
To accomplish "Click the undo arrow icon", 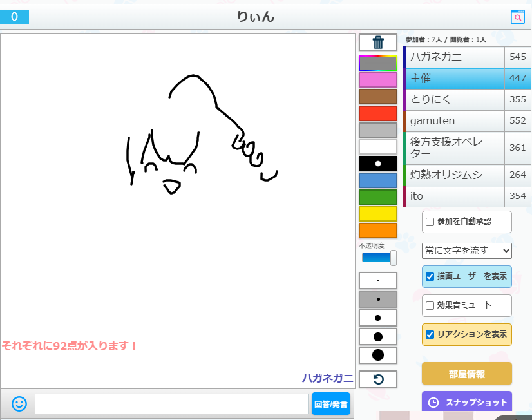I will [x=378, y=379].
